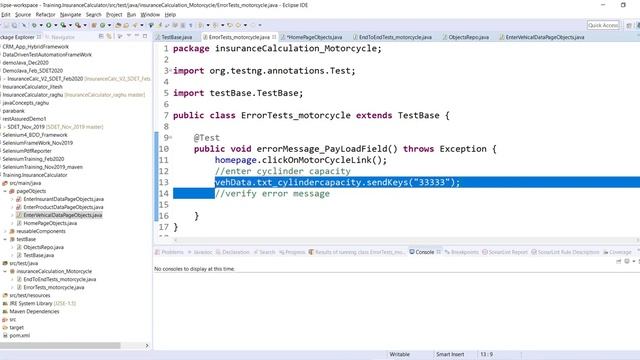The width and height of the screenshot is (640, 360).
Task: Switch to EnterVehicalDataPageObjects.java editor tab
Action: (x=544, y=37)
